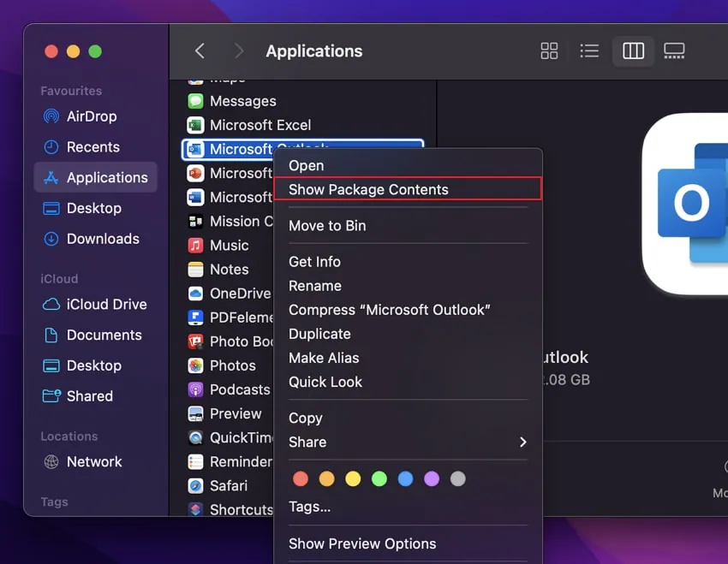The width and height of the screenshot is (728, 564).
Task: Select the Messages row in Applications
Action: click(302, 101)
